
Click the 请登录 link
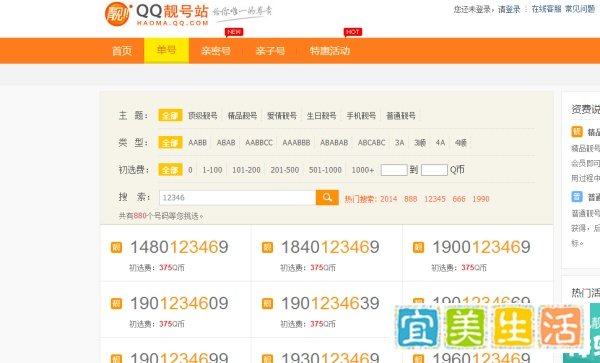[509, 10]
